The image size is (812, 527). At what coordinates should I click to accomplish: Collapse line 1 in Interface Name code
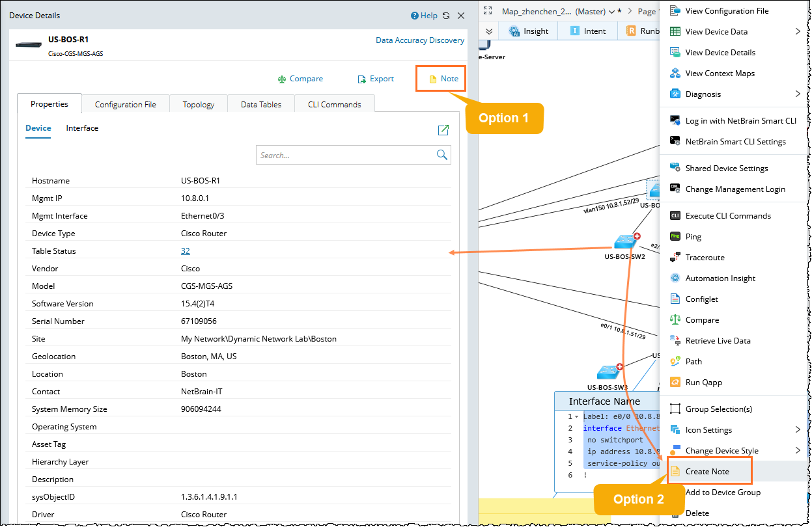point(576,417)
